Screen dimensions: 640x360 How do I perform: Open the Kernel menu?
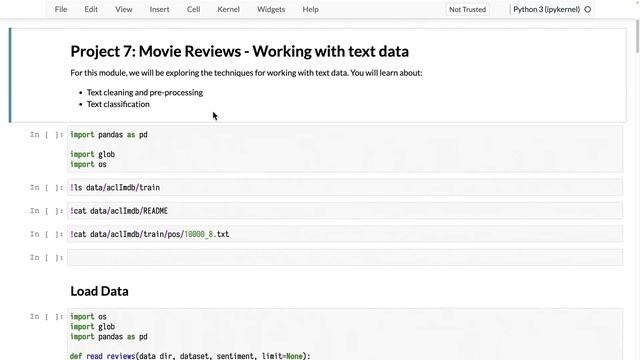coord(228,9)
